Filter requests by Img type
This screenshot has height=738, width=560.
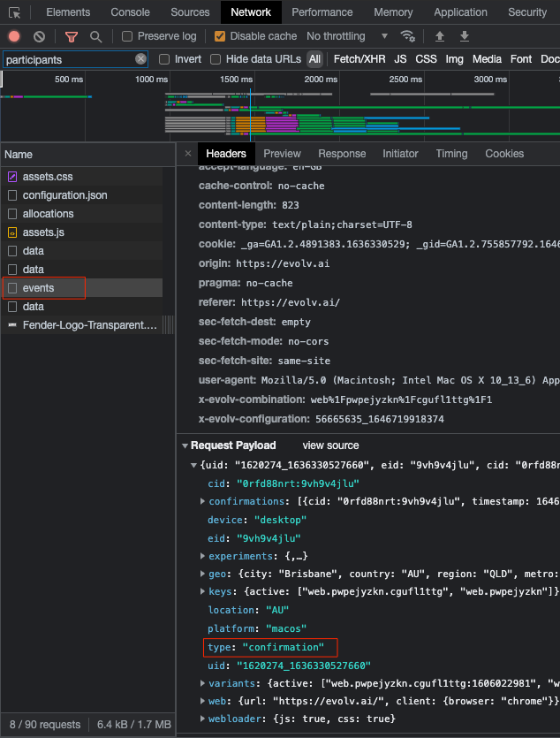point(454,59)
